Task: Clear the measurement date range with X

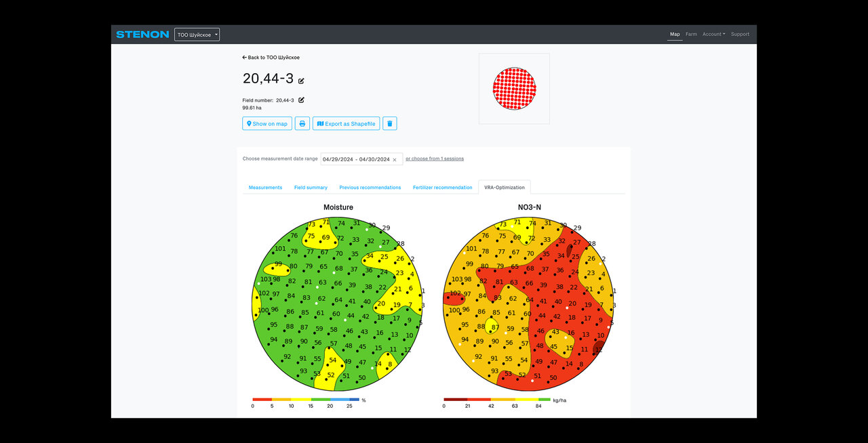Action: (395, 160)
